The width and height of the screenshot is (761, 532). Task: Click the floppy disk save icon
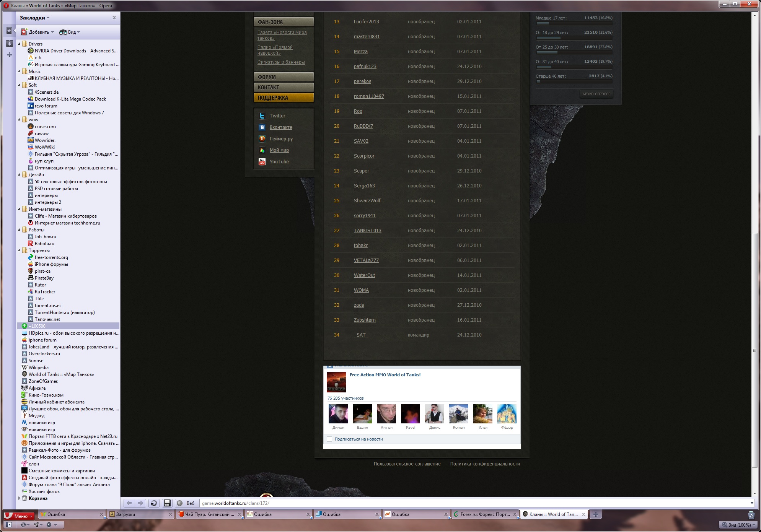pyautogui.click(x=167, y=503)
